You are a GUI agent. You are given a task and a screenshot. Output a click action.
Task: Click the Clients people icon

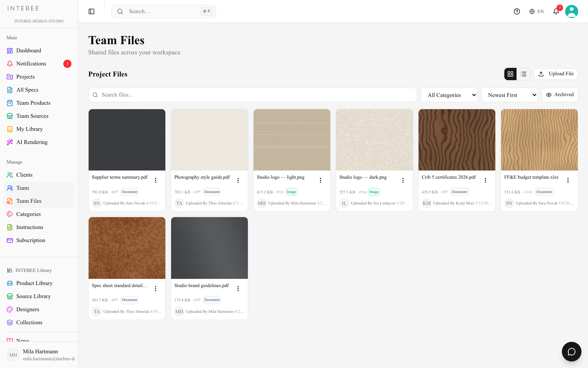10,175
